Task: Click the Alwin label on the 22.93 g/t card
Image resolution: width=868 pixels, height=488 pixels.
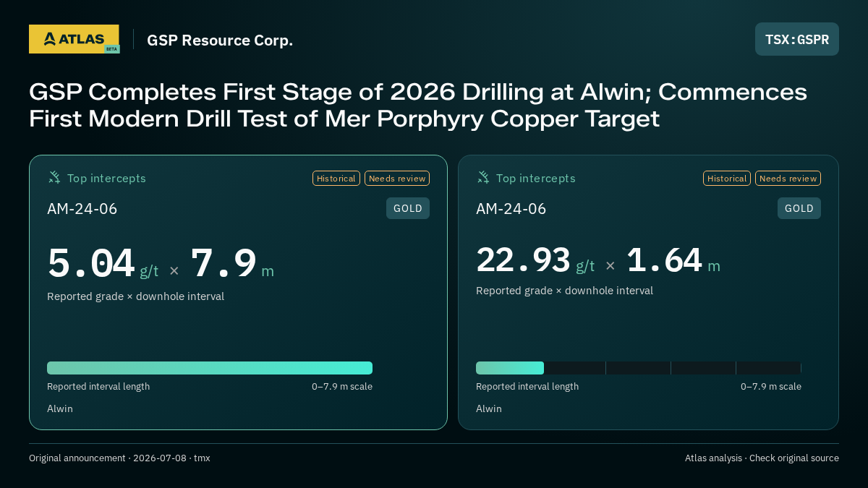Action: pyautogui.click(x=489, y=409)
